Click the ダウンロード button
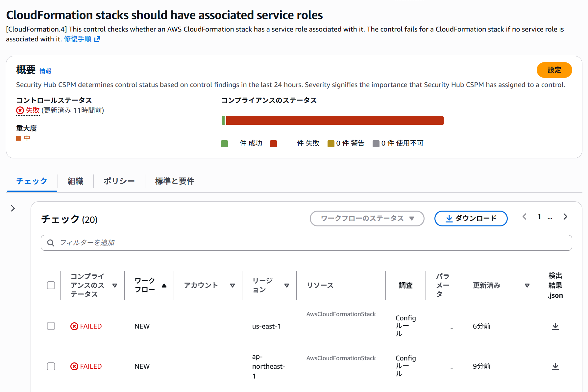Screen dimensions: 588x392 tap(471, 219)
